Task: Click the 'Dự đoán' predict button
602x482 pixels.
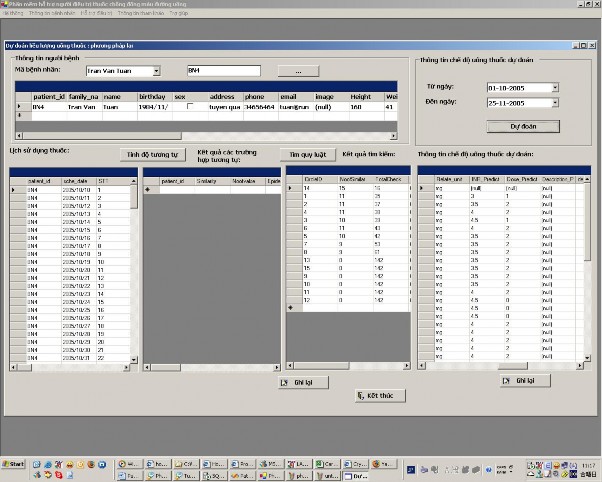Action: [x=522, y=127]
